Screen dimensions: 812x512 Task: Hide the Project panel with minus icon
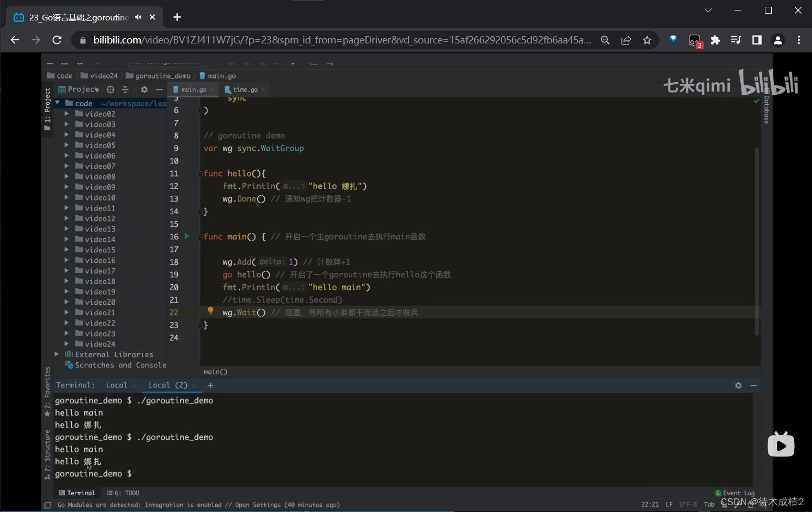pyautogui.click(x=159, y=90)
